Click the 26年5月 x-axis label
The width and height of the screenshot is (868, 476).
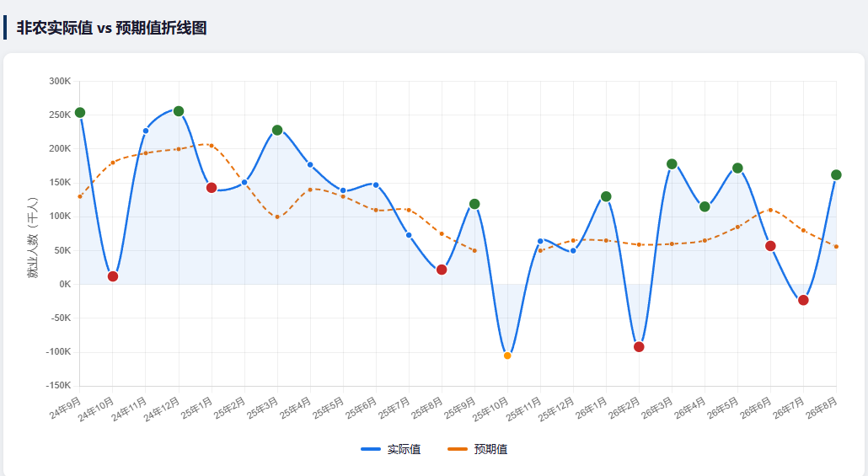pos(723,408)
